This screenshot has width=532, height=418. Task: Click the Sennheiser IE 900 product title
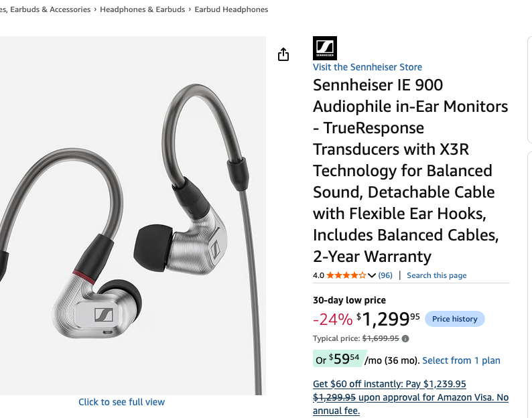pos(411,171)
